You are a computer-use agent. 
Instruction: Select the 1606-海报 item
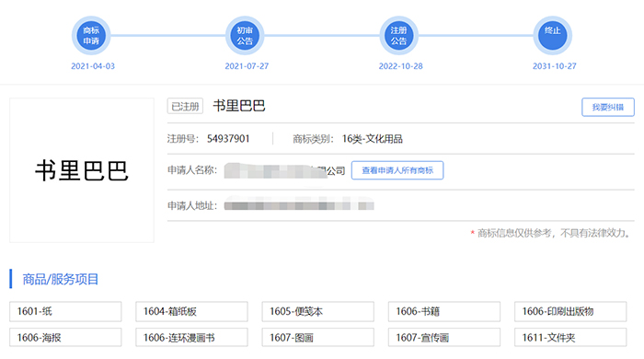click(x=65, y=338)
